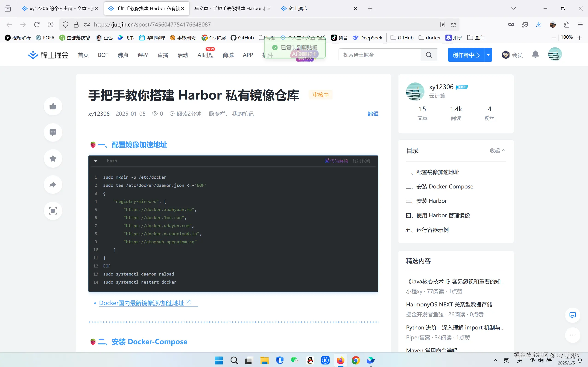
Task: Switch to the 稀土掘金 browser tab
Action: point(298,9)
